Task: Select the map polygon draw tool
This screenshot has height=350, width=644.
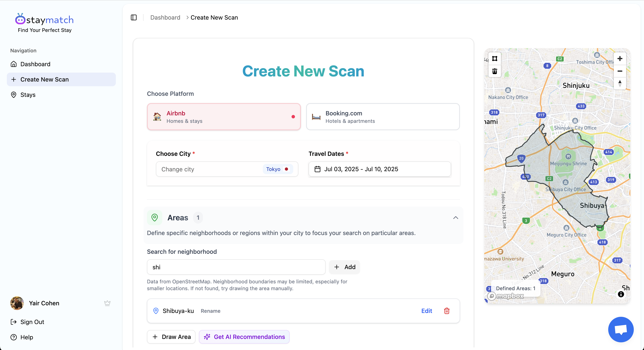Action: 494,59
